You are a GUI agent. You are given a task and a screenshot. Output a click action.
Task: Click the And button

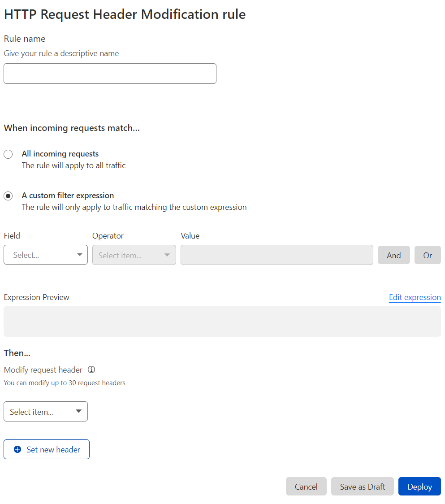(x=393, y=255)
